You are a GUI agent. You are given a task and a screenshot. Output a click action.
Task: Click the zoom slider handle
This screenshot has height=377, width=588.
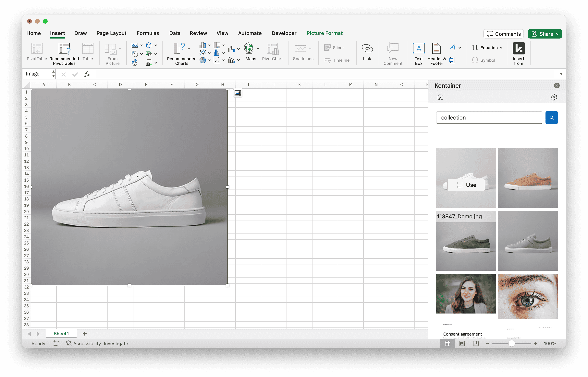511,343
